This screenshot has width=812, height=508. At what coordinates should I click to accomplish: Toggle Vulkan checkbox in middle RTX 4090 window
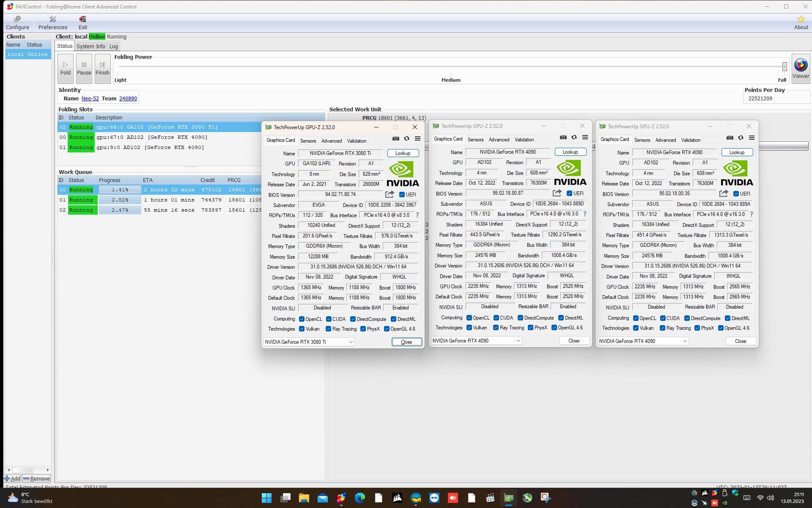pos(469,328)
